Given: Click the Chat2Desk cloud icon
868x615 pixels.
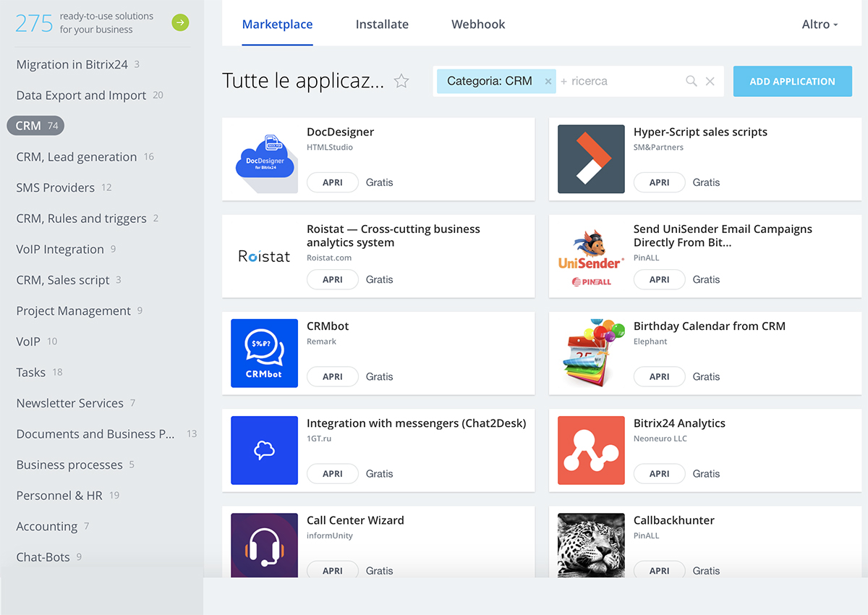Looking at the screenshot, I should pos(265,450).
